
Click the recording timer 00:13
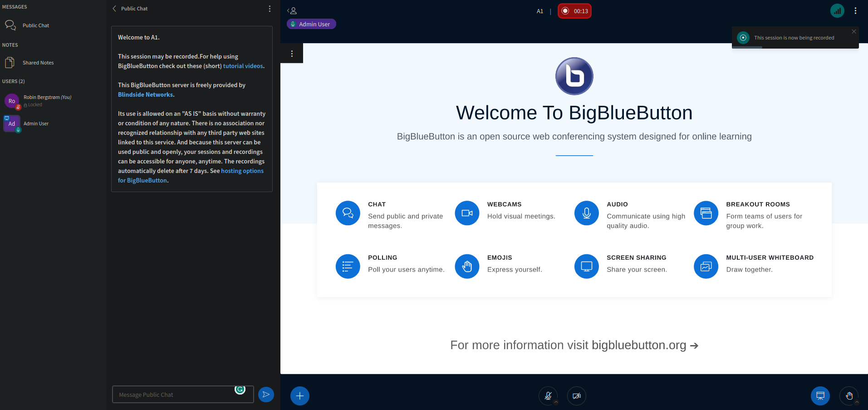pyautogui.click(x=581, y=11)
